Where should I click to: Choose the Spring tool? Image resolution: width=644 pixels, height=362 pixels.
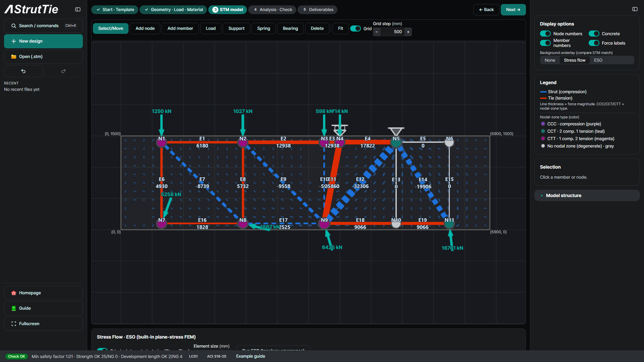[x=264, y=28]
